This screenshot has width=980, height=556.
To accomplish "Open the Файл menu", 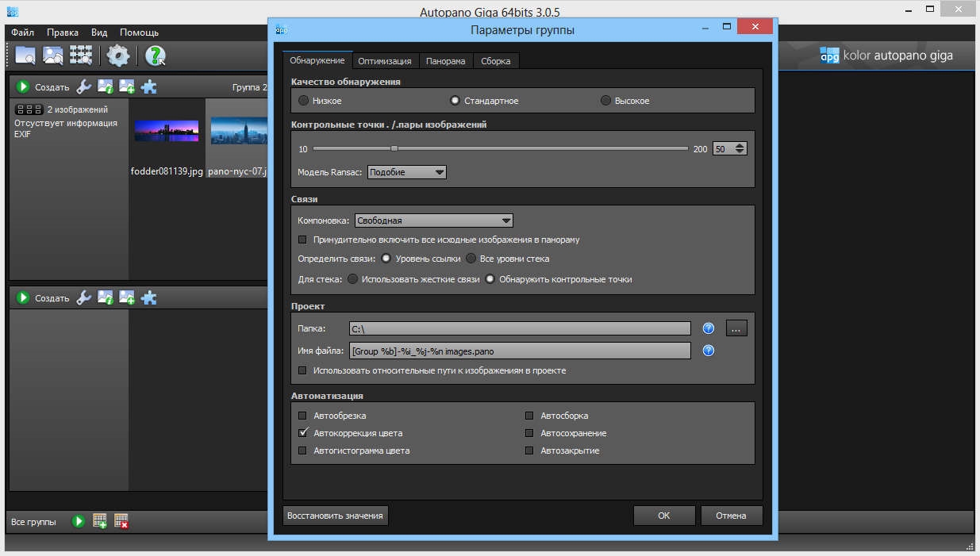I will point(23,33).
